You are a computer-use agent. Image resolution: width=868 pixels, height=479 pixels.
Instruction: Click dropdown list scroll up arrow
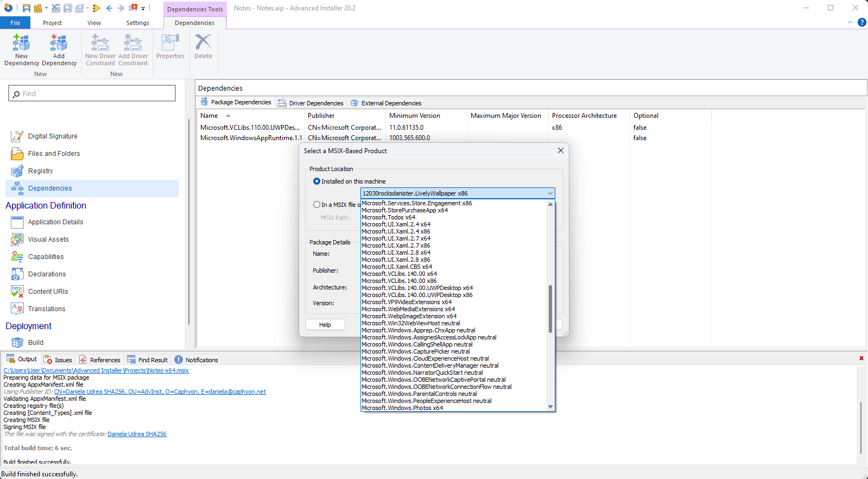coord(550,204)
